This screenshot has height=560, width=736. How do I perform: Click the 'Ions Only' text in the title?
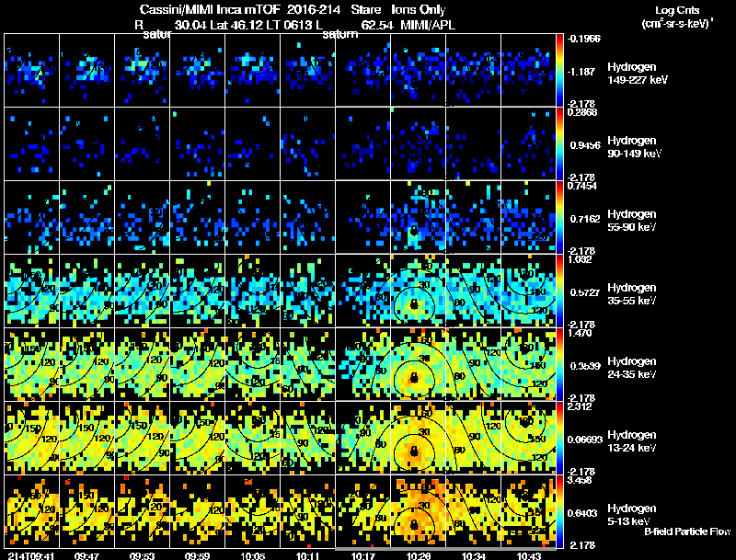[x=419, y=10]
